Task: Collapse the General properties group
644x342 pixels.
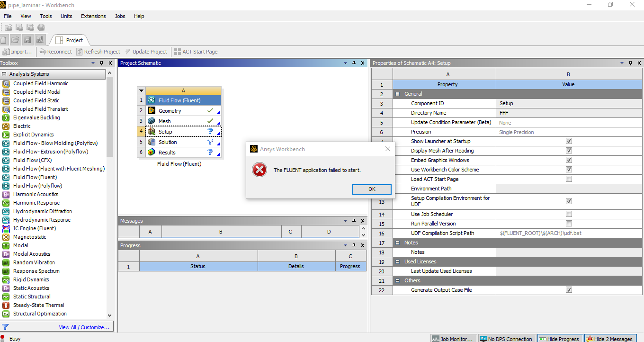Action: tap(397, 94)
